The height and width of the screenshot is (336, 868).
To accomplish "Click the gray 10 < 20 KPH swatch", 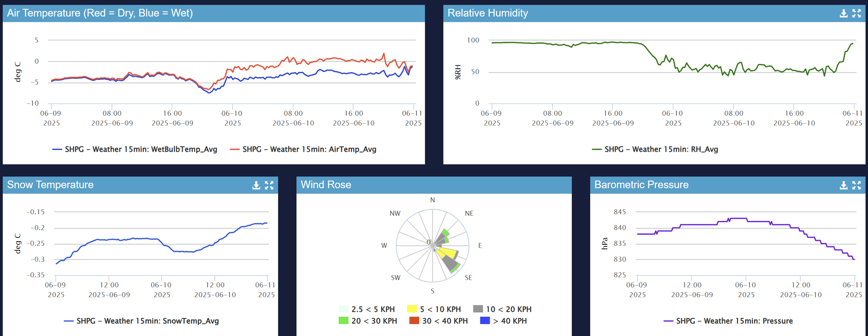I will point(478,309).
